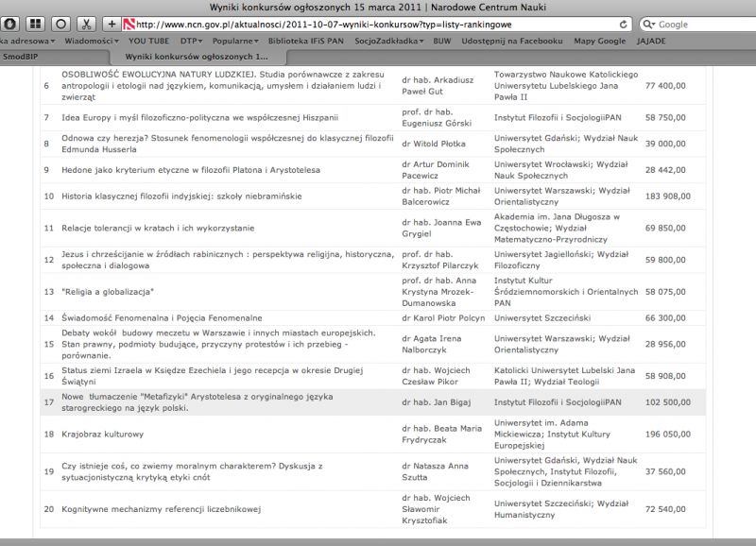Click 'Religia a globalizacja' title

[108, 292]
